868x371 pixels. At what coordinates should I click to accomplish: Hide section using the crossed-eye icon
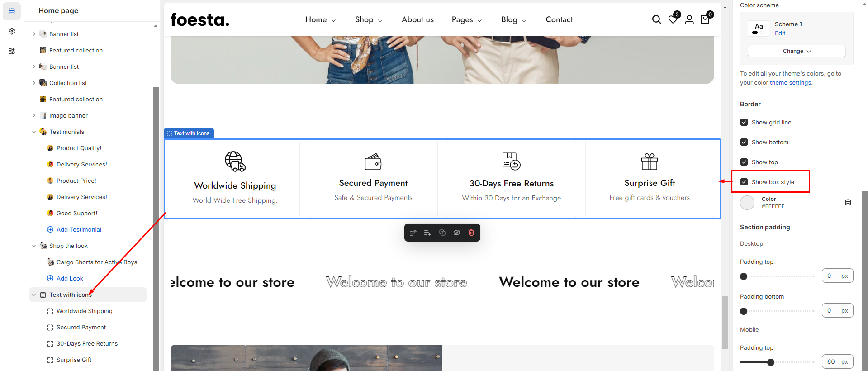pos(457,233)
